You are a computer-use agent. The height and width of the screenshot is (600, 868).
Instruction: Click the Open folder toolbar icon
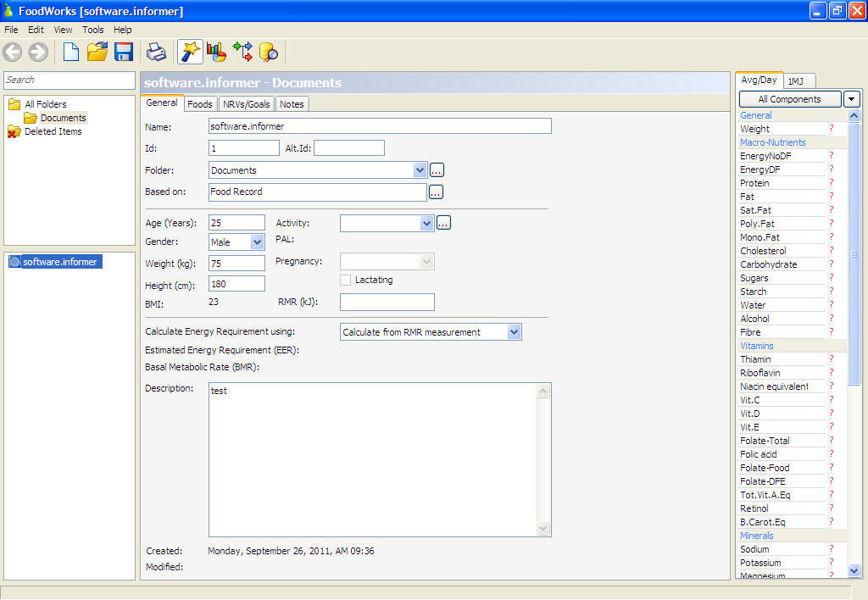[x=97, y=52]
